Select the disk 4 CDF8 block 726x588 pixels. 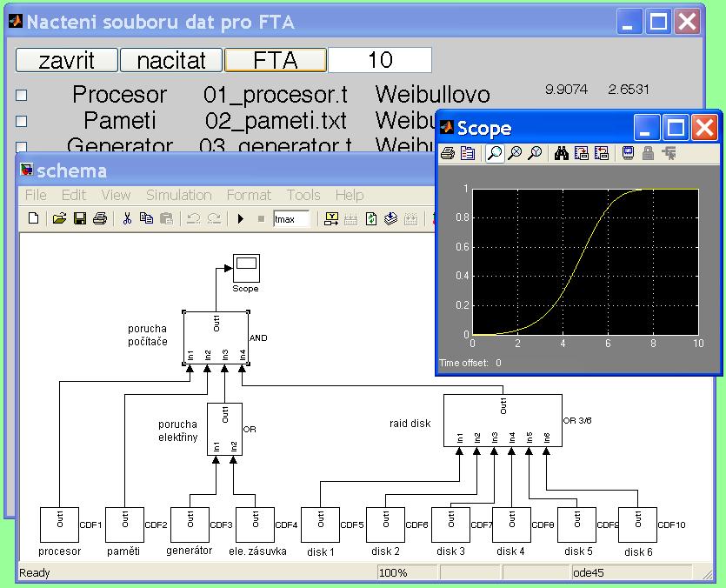click(x=511, y=525)
